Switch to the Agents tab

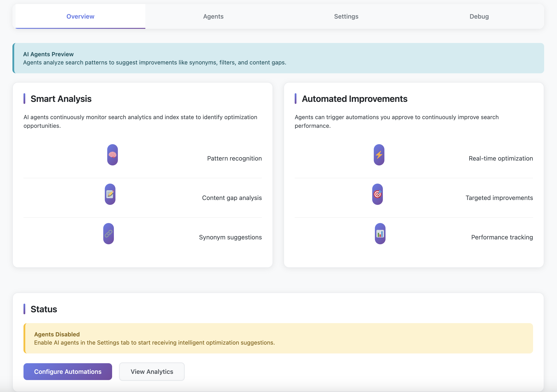pyautogui.click(x=213, y=16)
